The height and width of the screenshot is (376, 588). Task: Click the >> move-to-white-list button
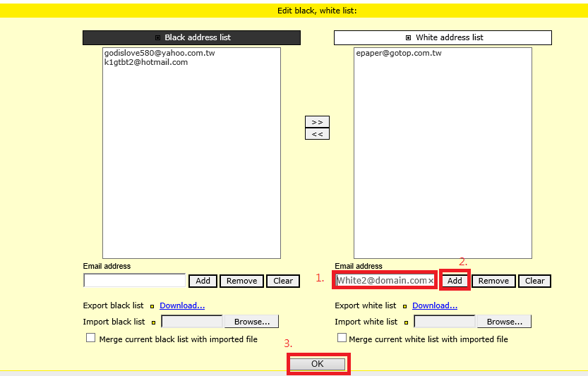click(x=317, y=122)
